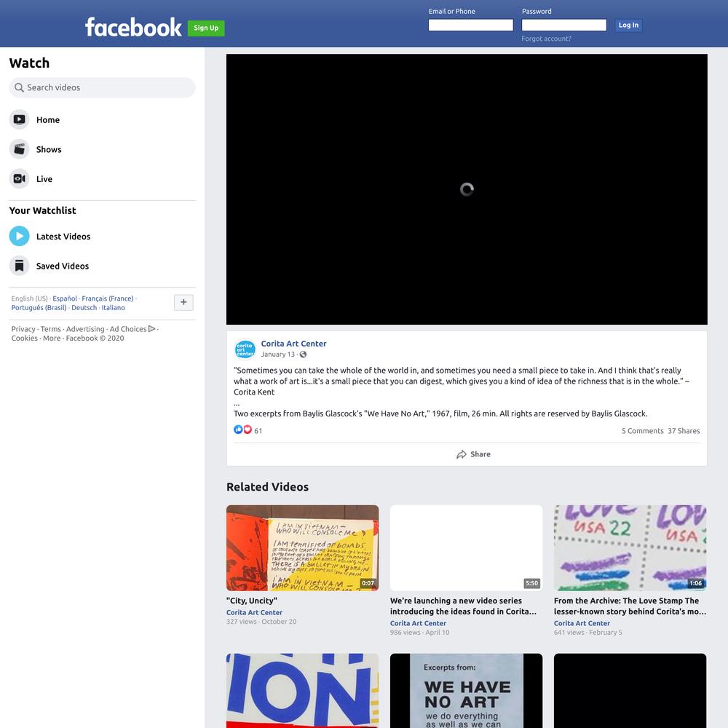Play the Love Stamp video thumbnail
The width and height of the screenshot is (728, 728).
pyautogui.click(x=630, y=548)
